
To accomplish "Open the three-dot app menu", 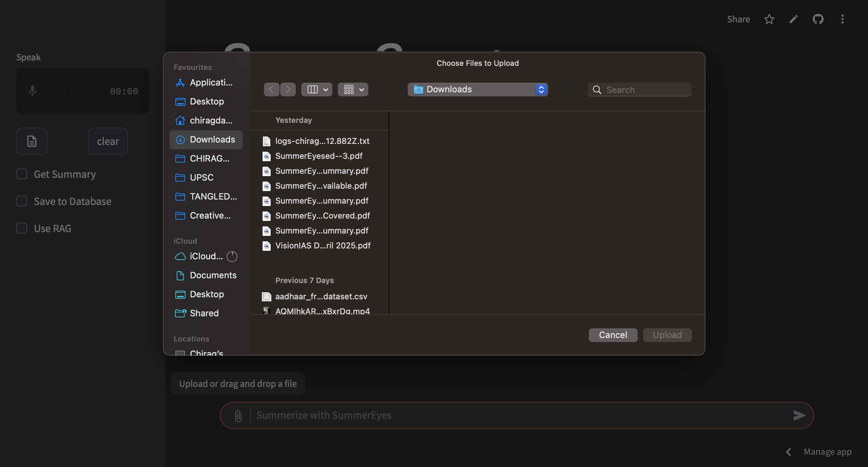I will coord(842,19).
